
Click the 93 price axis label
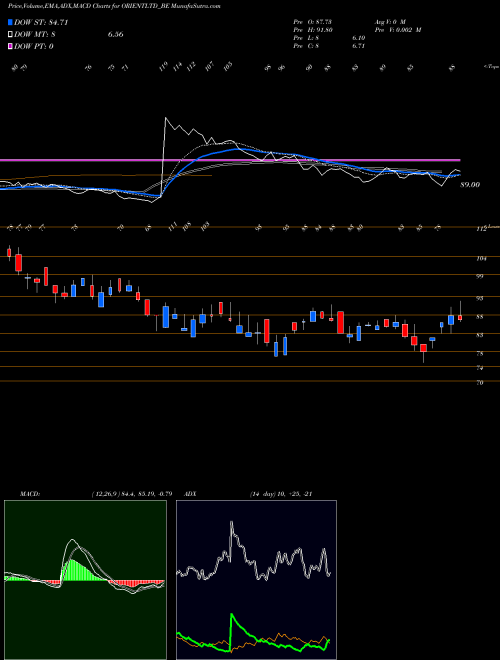click(480, 298)
